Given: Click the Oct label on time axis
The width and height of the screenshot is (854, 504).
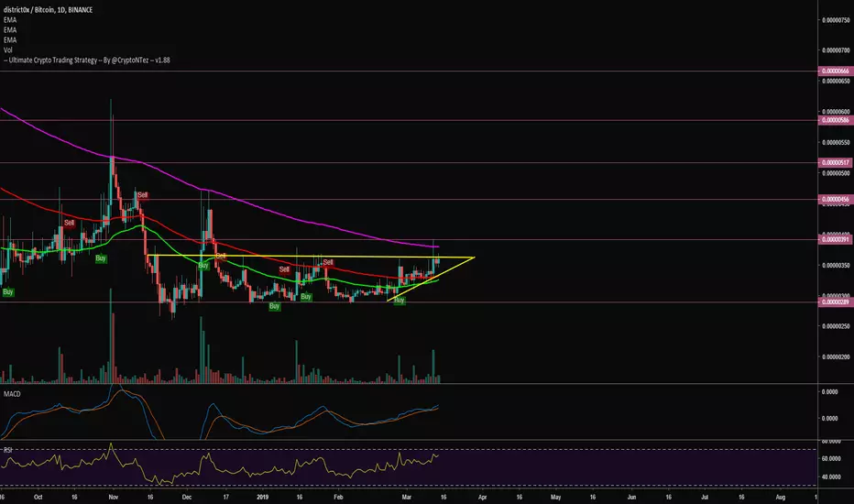Looking at the screenshot, I should tap(38, 498).
